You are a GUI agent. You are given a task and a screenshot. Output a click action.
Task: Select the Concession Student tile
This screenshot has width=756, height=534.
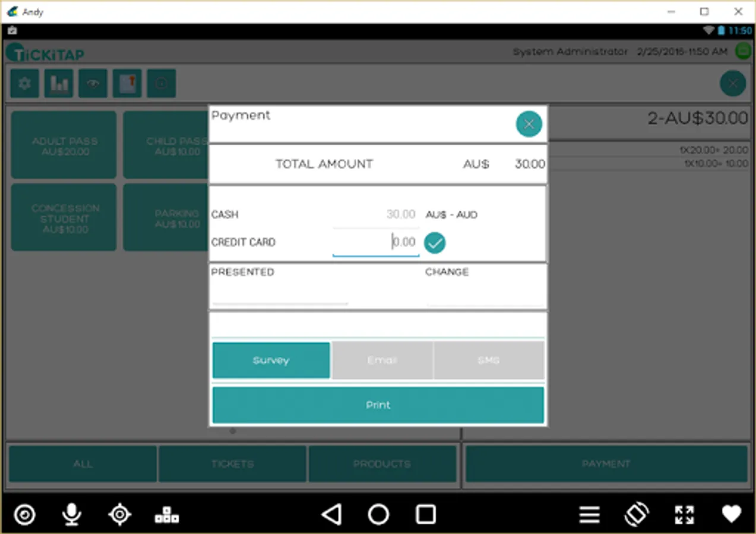pos(64,217)
